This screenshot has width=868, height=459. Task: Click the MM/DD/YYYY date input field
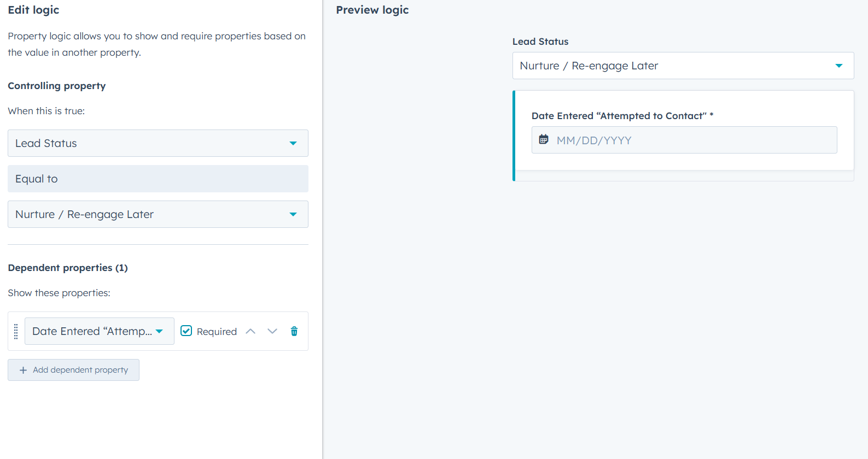684,140
